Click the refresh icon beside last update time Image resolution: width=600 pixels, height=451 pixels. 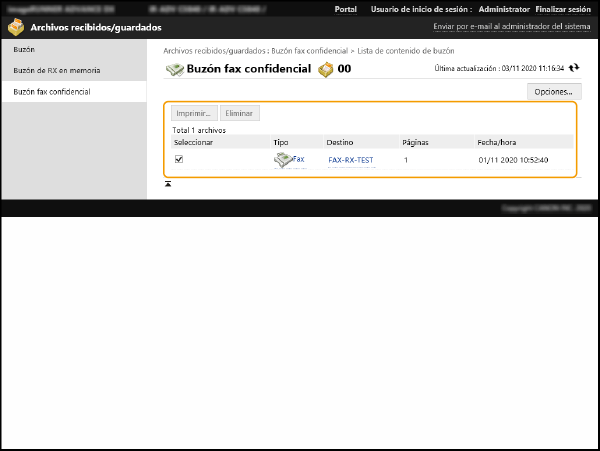(x=574, y=68)
